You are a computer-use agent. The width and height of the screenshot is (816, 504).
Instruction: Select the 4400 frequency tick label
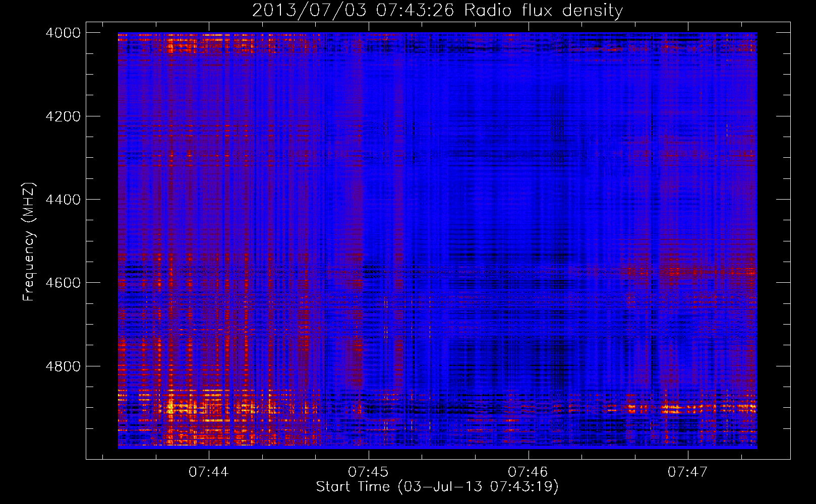(x=63, y=200)
